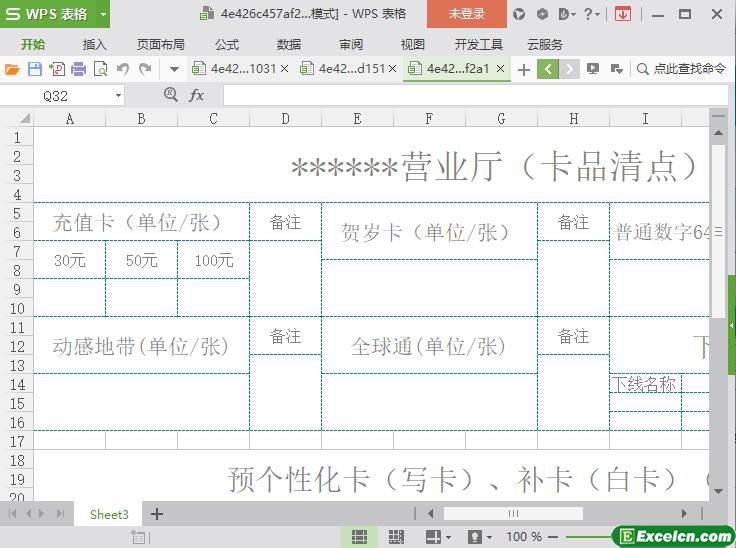The image size is (736, 548).
Task: Open the 页面布局 ribbon tab
Action: [161, 45]
